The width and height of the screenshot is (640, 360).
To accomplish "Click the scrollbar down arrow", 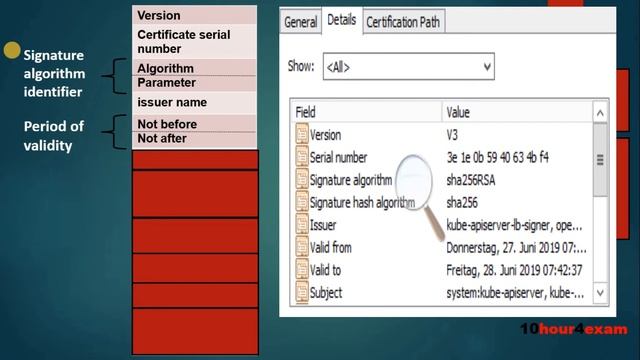I will click(600, 293).
